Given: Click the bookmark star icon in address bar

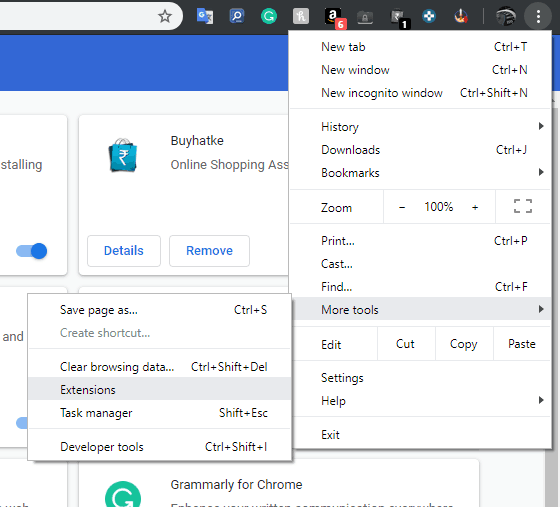Looking at the screenshot, I should (x=165, y=16).
